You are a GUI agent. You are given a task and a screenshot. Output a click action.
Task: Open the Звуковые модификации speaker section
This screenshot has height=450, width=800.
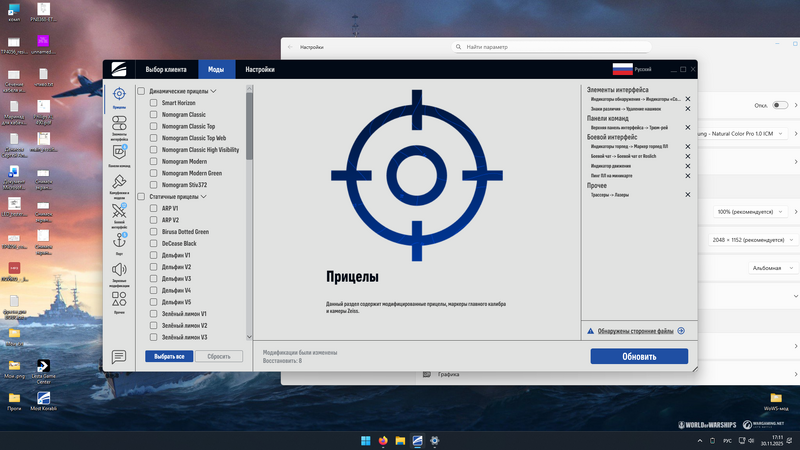click(119, 271)
